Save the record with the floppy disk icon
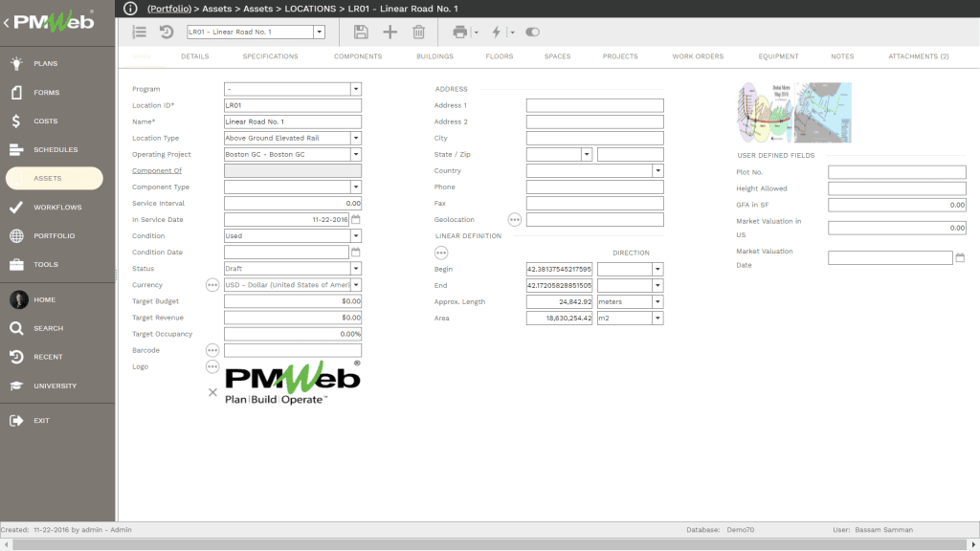This screenshot has height=551, width=980. 361,32
